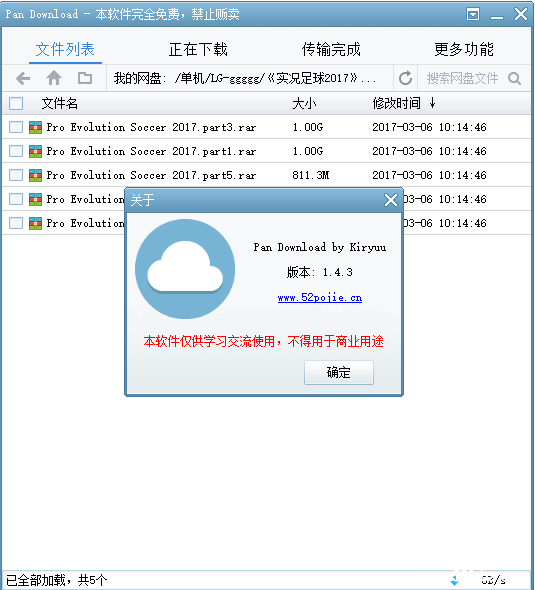Refresh the file list

405,78
